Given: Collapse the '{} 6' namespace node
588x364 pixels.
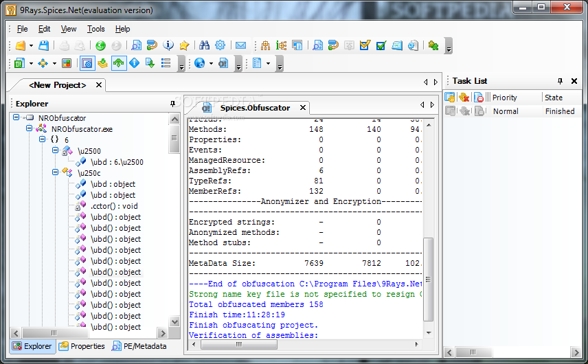Looking at the screenshot, I should (42, 139).
